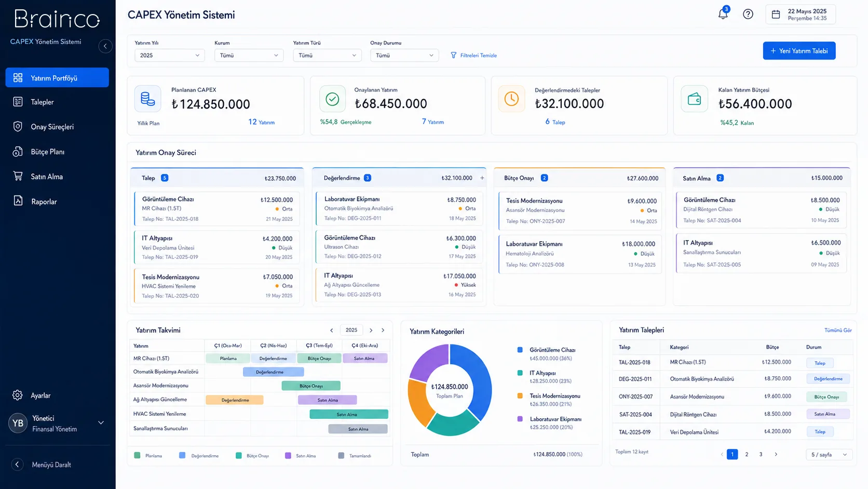Image resolution: width=868 pixels, height=489 pixels.
Task: Click table row SAT-2025-004
Action: (734, 414)
